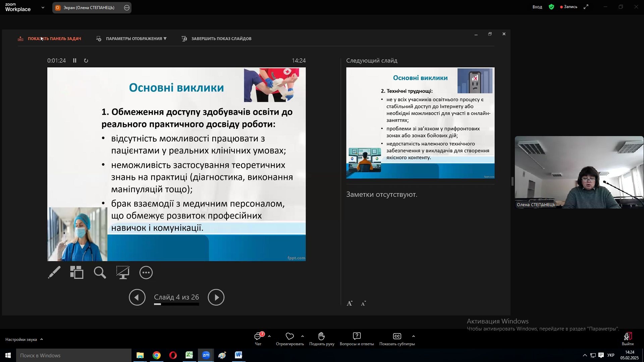Click the slide progress bar
Viewport: 644px width, 362px height.
click(x=176, y=304)
